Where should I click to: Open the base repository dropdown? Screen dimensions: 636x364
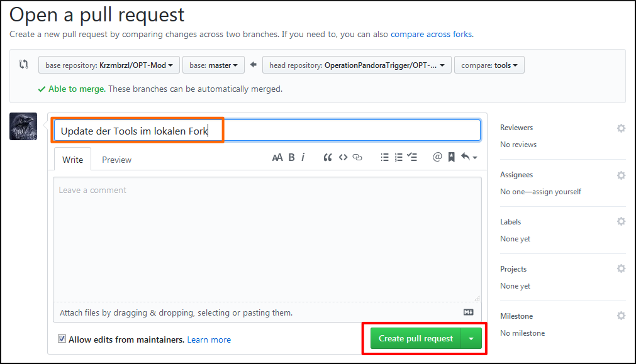click(109, 64)
